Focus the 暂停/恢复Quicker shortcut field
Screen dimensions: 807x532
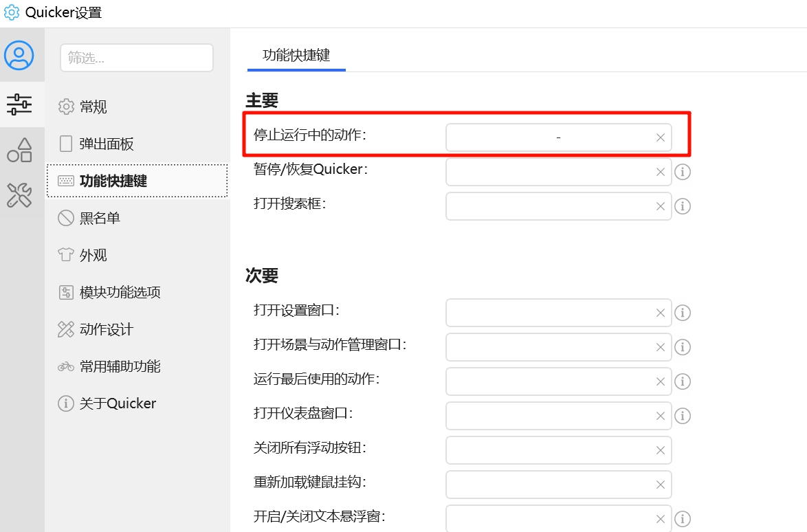click(558, 172)
